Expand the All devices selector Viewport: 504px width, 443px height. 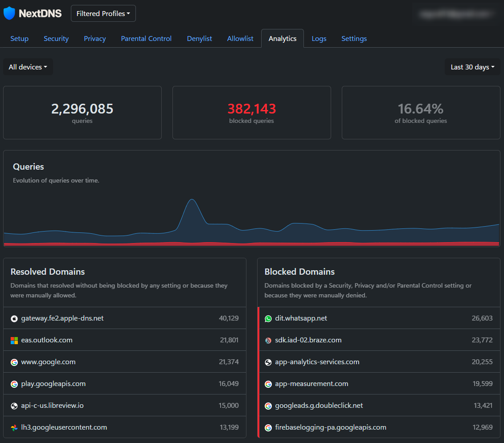(28, 66)
